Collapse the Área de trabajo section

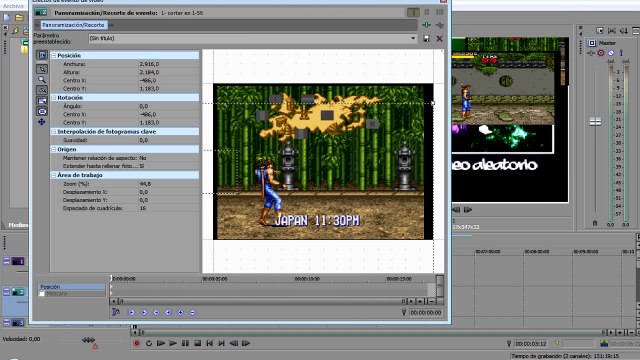(x=53, y=175)
